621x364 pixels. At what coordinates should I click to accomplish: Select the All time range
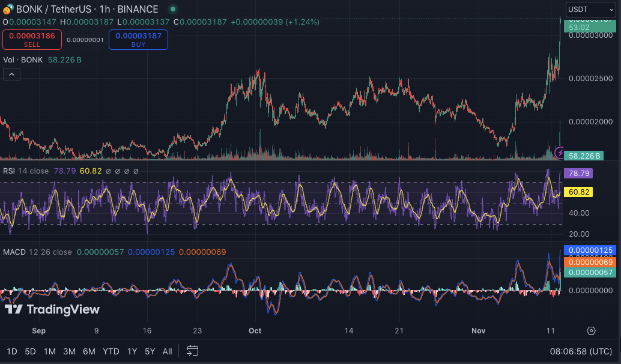(167, 351)
